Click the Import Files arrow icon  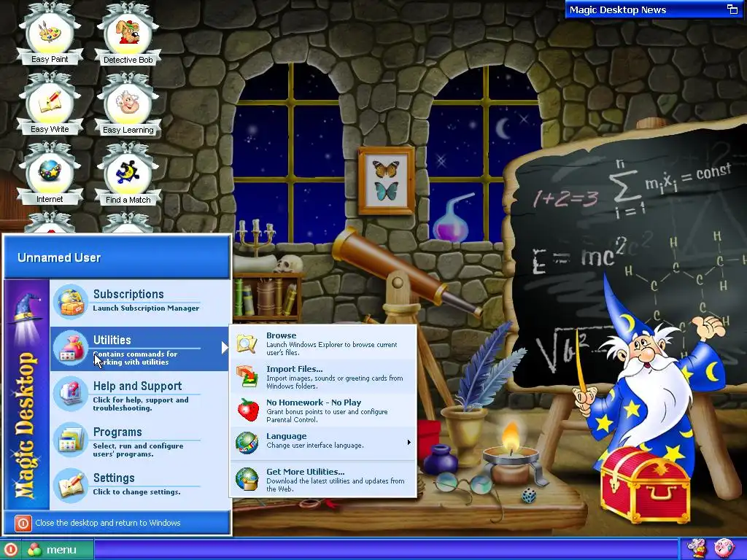coord(247,376)
